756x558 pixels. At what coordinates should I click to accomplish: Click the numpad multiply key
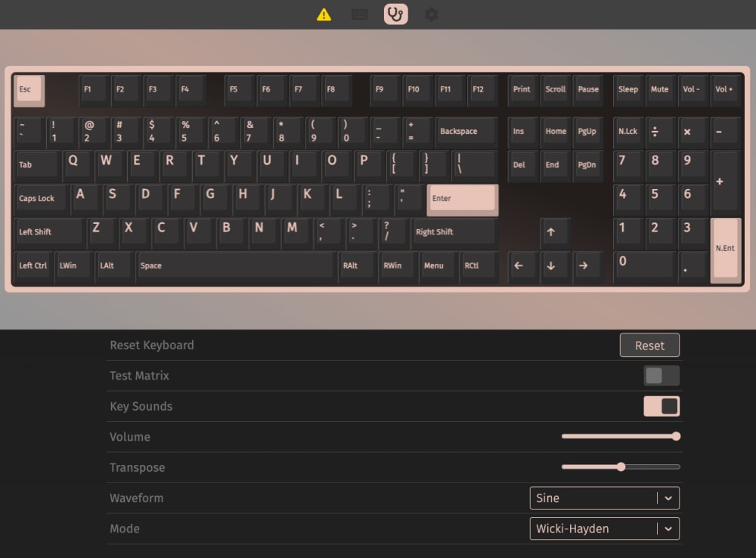(692, 133)
